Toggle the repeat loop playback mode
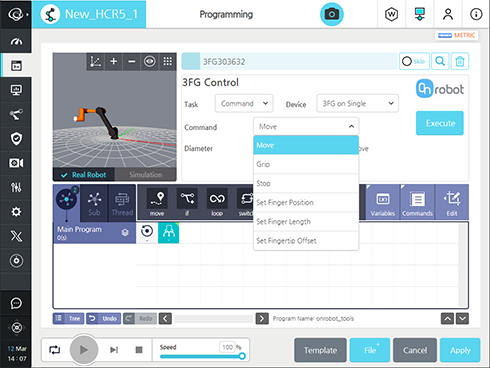The image size is (490, 368). pyautogui.click(x=55, y=350)
